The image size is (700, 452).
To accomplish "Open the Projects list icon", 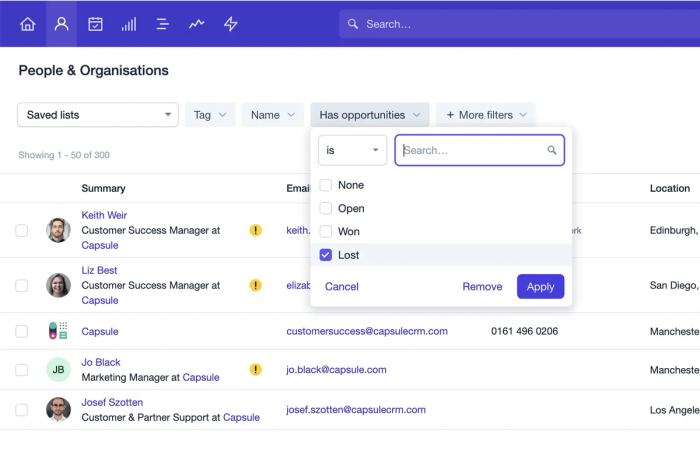I will [162, 24].
